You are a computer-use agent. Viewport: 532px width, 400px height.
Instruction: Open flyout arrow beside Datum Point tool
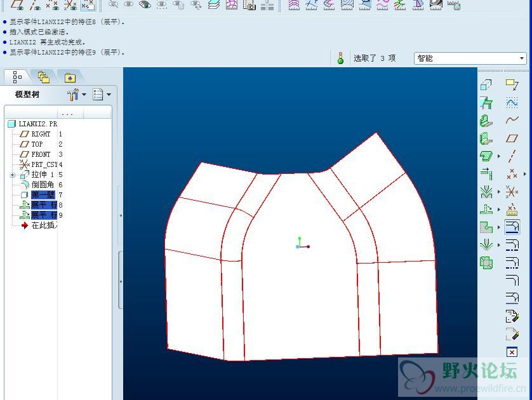pos(525,174)
